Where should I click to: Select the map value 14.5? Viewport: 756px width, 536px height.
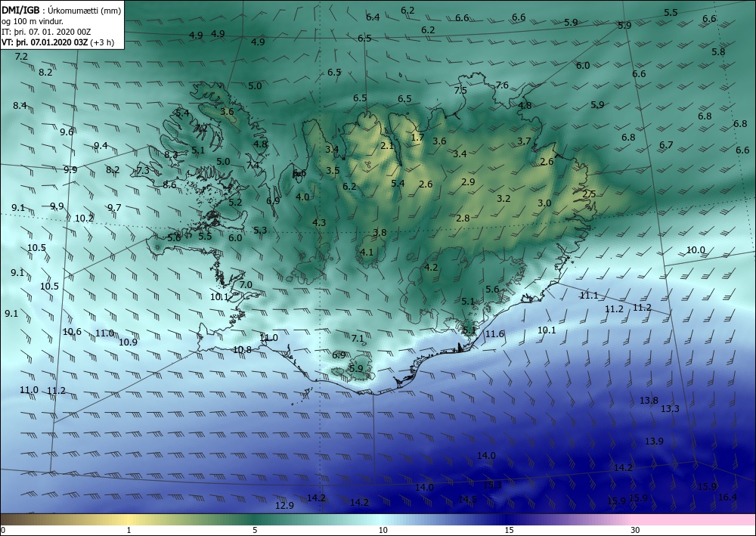click(467, 500)
